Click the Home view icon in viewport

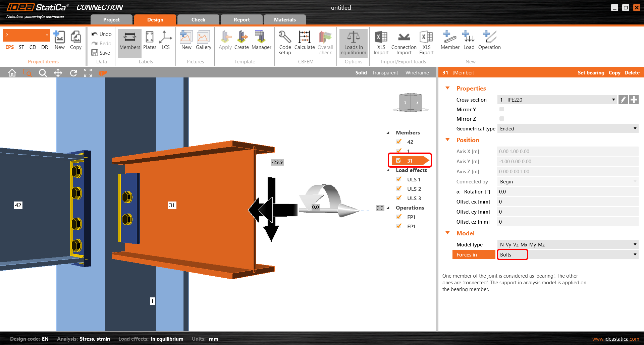[x=12, y=73]
